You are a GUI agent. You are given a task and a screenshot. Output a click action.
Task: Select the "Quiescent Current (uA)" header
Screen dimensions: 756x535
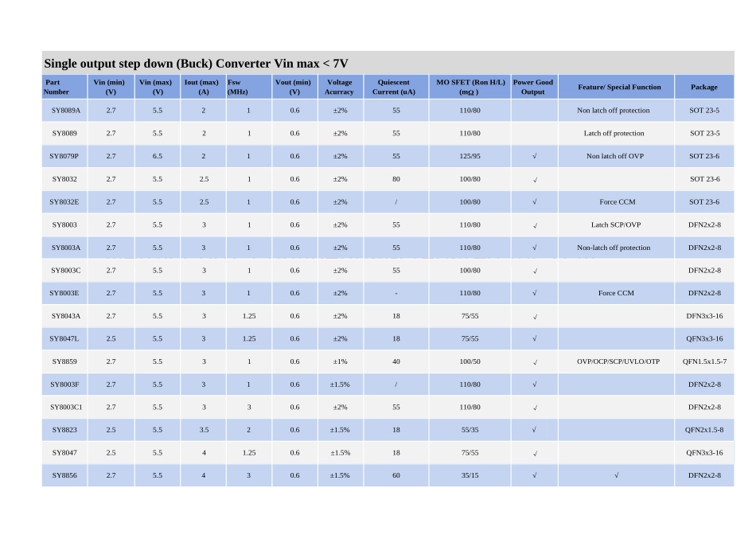point(396,87)
